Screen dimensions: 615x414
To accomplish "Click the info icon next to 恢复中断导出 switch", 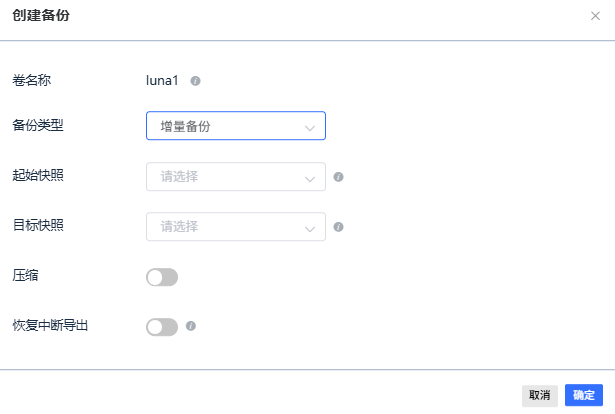I will 191,326.
